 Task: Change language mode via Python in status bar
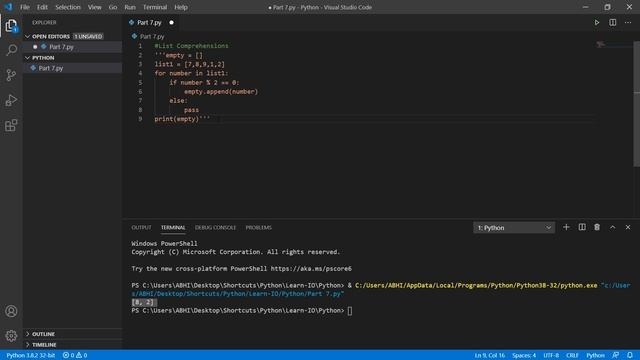595,355
